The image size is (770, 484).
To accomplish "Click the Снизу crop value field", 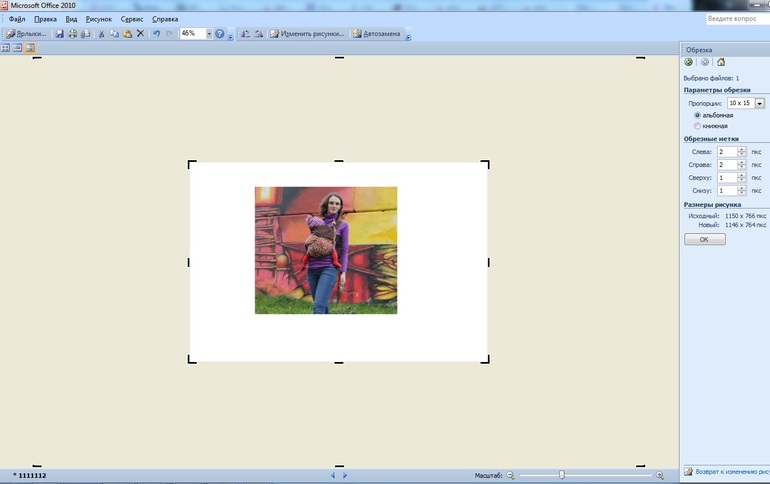I will pos(727,190).
